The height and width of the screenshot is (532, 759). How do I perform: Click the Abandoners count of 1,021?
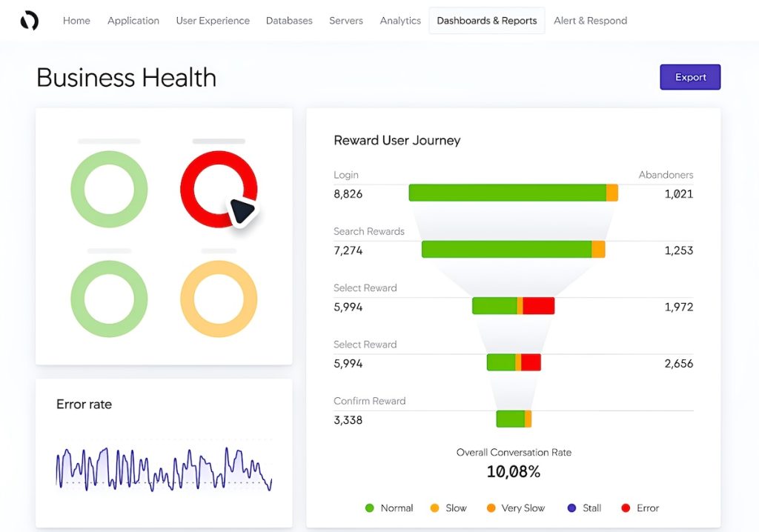[x=679, y=193]
